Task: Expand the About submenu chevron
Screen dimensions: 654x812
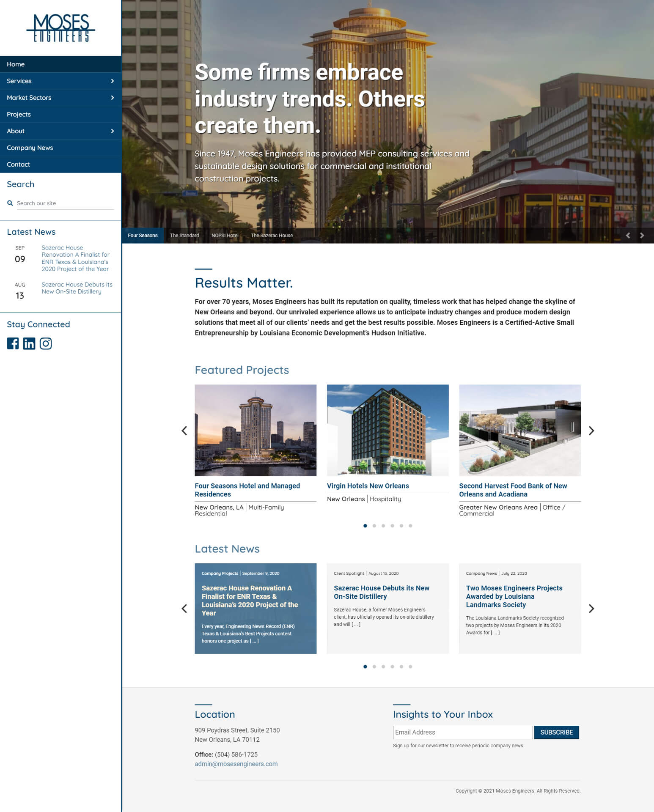Action: (x=112, y=131)
